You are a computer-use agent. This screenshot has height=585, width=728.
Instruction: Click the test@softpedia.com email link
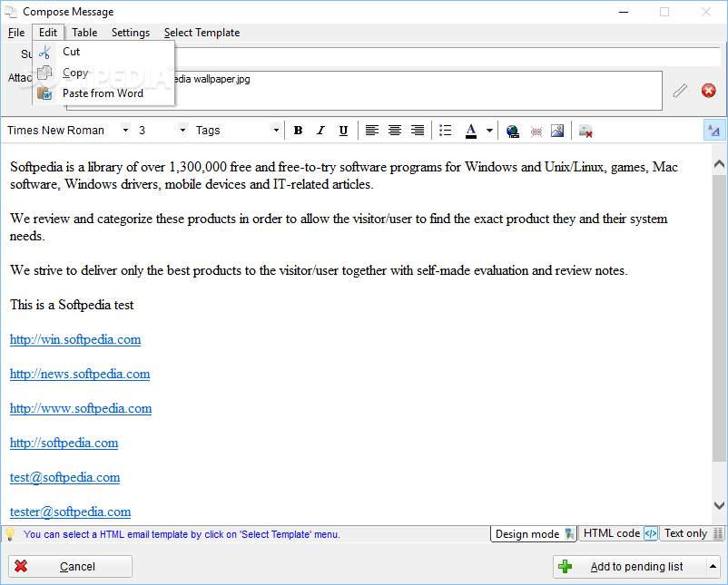pyautogui.click(x=65, y=477)
